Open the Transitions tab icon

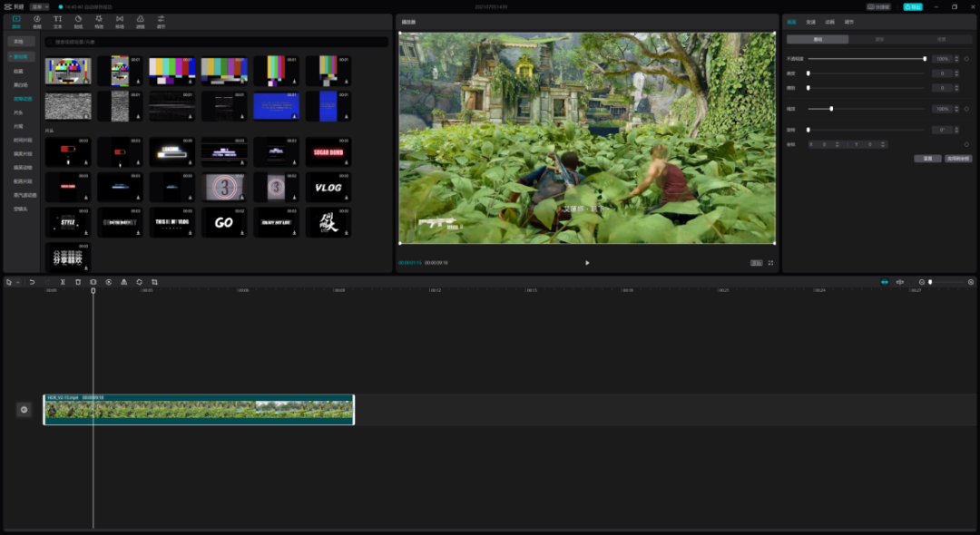click(x=120, y=22)
